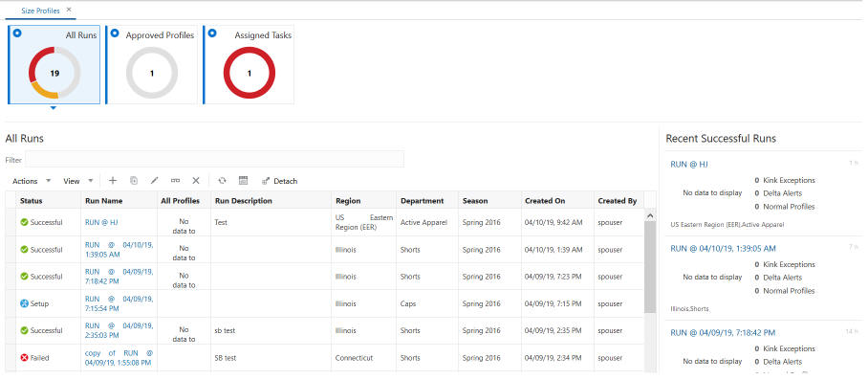The height and width of the screenshot is (380, 868).
Task: Click the Delete X icon in toolbar
Action: coord(196,181)
